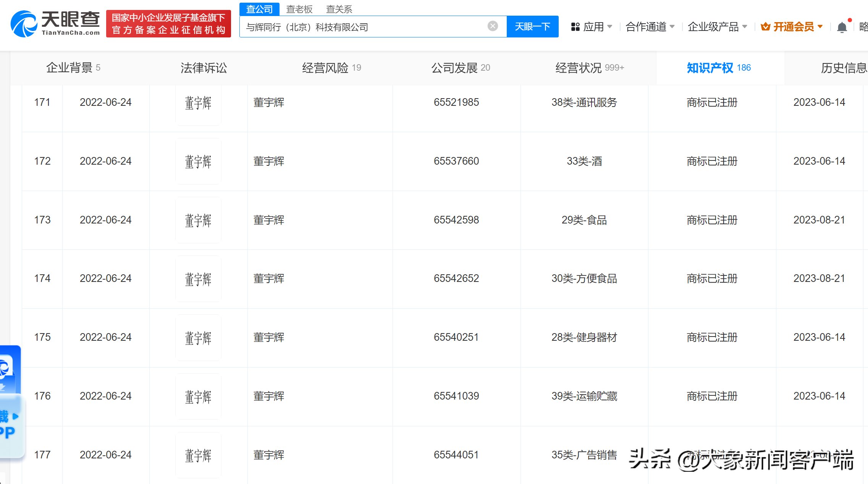Click registration number 65542598
The width and height of the screenshot is (868, 484).
(456, 220)
